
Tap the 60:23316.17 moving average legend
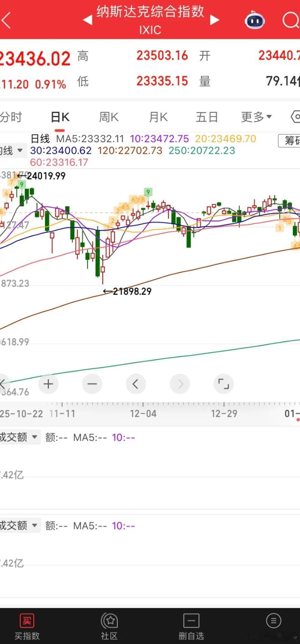coord(59,162)
